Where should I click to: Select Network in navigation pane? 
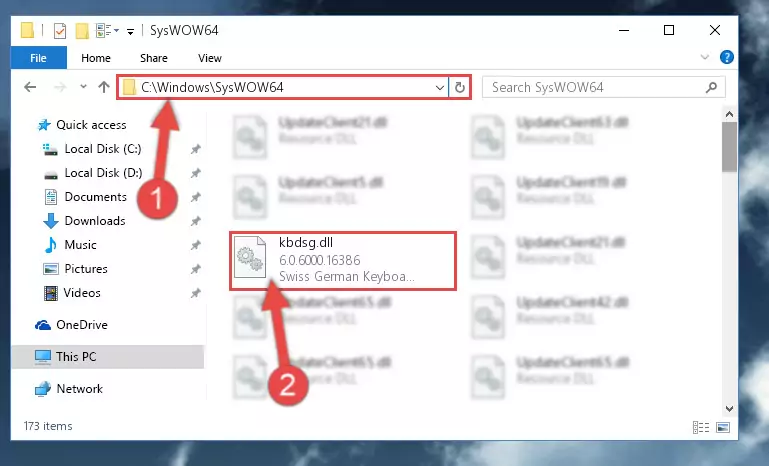(79, 388)
